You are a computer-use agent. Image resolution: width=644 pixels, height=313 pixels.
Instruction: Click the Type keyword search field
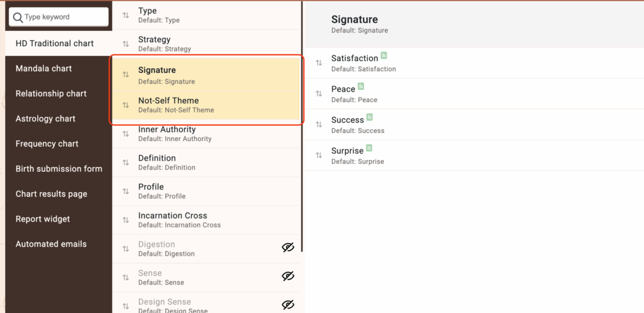pyautogui.click(x=63, y=17)
